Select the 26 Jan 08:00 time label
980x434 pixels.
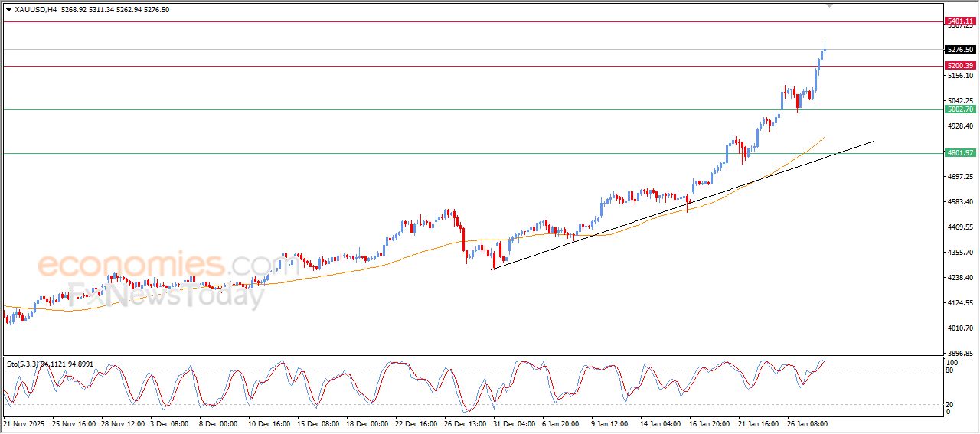pos(807,423)
